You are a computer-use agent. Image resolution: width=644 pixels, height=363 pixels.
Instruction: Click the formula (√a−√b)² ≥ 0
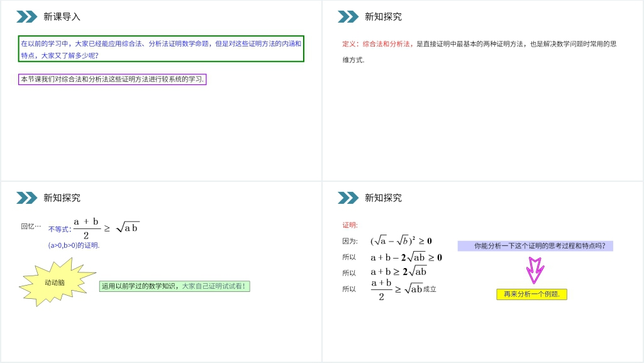(401, 240)
